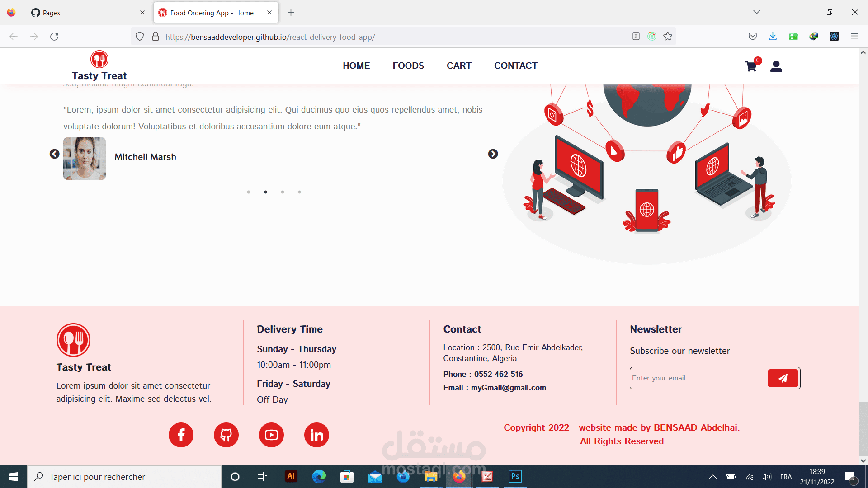868x488 pixels.
Task: Open the LinkedIn social link
Action: point(316,435)
